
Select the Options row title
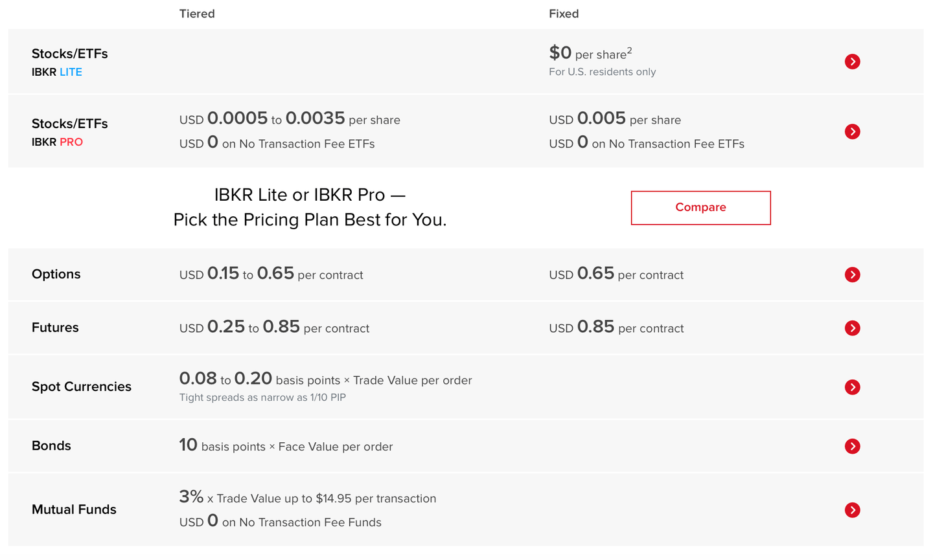coord(56,274)
